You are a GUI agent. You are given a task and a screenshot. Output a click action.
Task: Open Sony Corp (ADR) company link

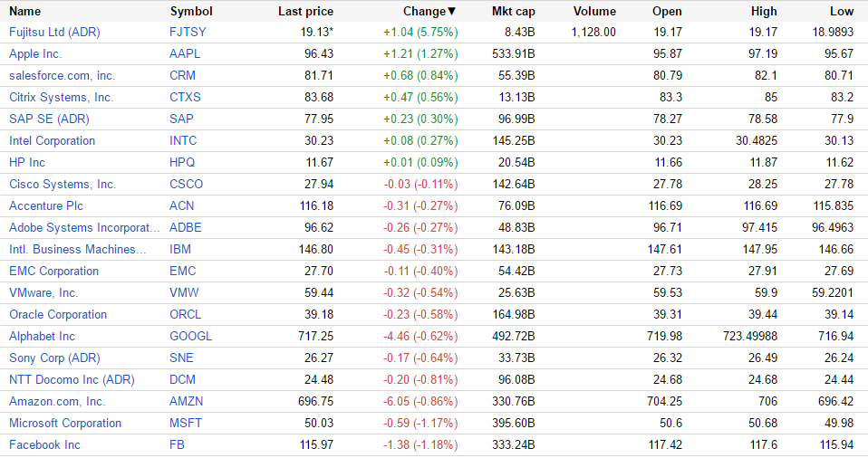(x=54, y=358)
